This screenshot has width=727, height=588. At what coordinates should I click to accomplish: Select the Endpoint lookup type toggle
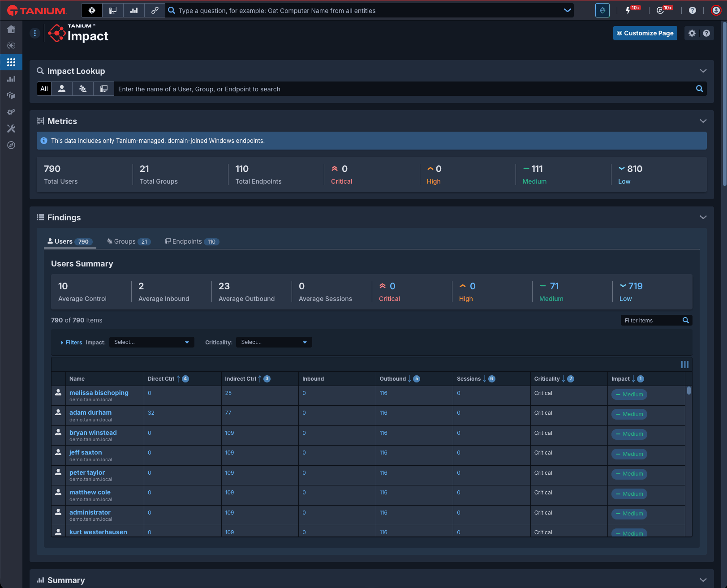104,89
